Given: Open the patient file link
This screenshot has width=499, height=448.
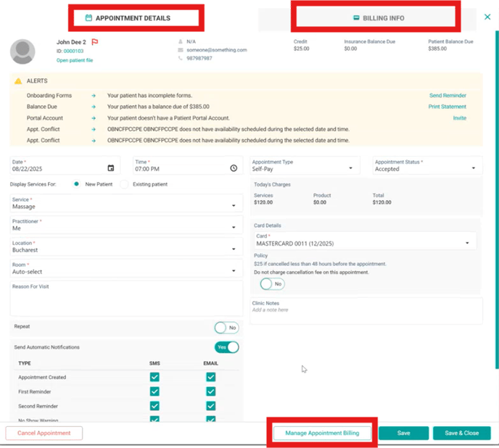Looking at the screenshot, I should click(x=75, y=60).
